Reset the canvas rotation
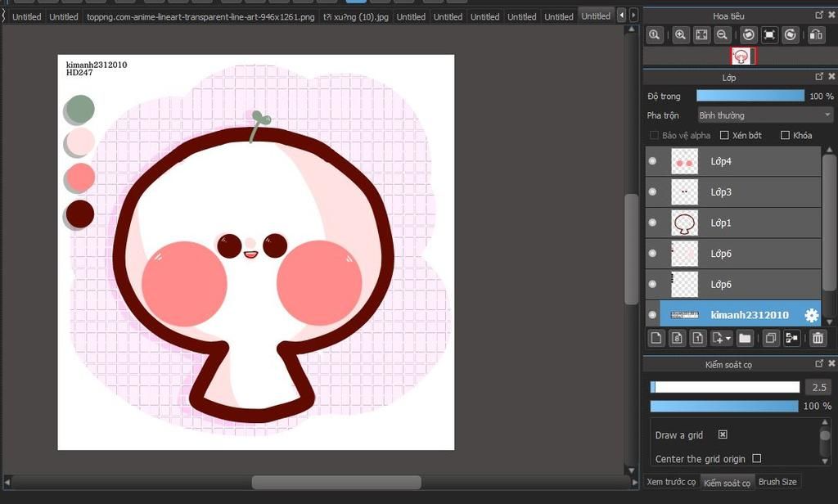This screenshot has height=504, width=838. pos(769,35)
